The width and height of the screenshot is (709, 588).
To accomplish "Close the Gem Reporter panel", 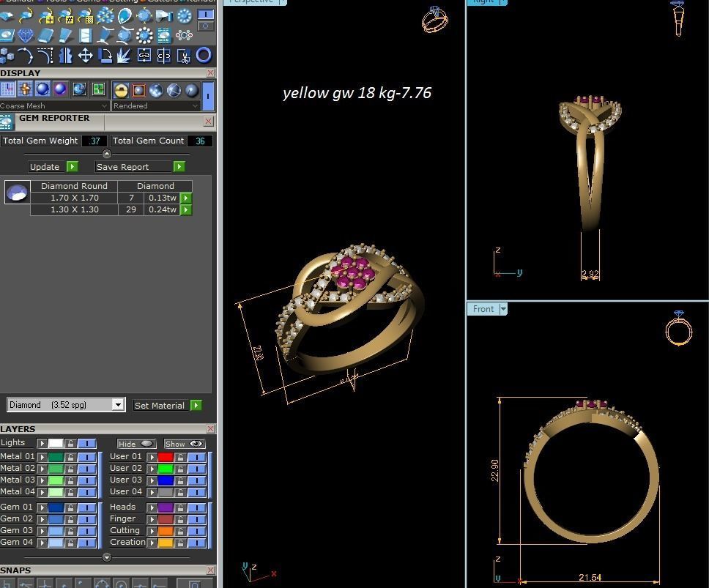I will coord(208,121).
